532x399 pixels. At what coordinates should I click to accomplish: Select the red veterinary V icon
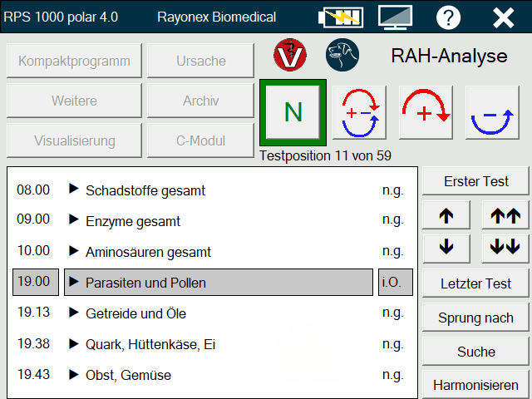290,55
